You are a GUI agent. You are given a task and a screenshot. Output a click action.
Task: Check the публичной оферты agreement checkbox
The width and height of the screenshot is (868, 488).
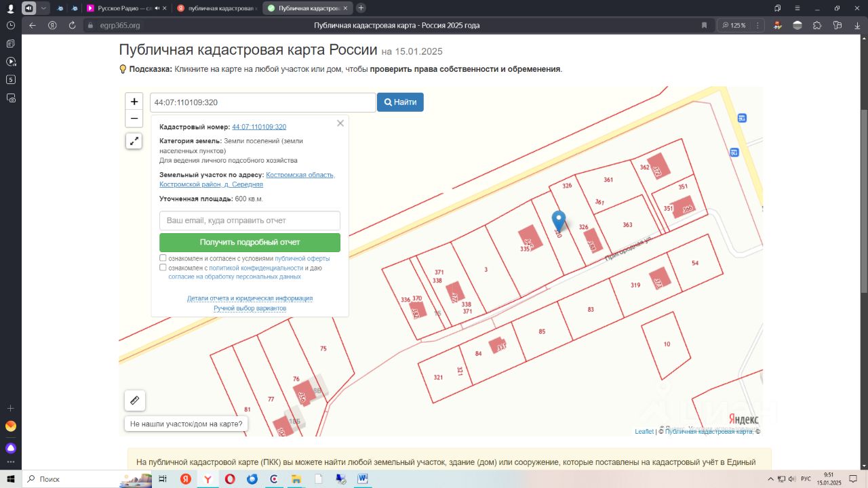click(163, 258)
